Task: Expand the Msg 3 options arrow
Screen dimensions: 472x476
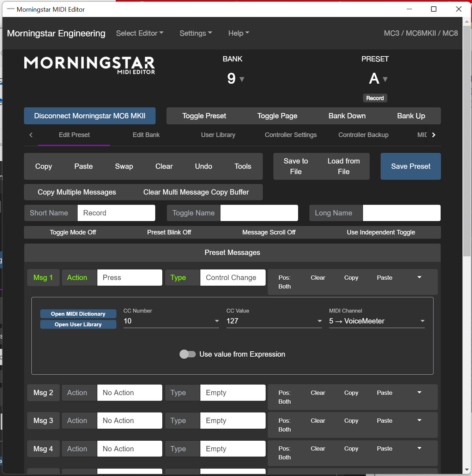Action: coord(419,420)
